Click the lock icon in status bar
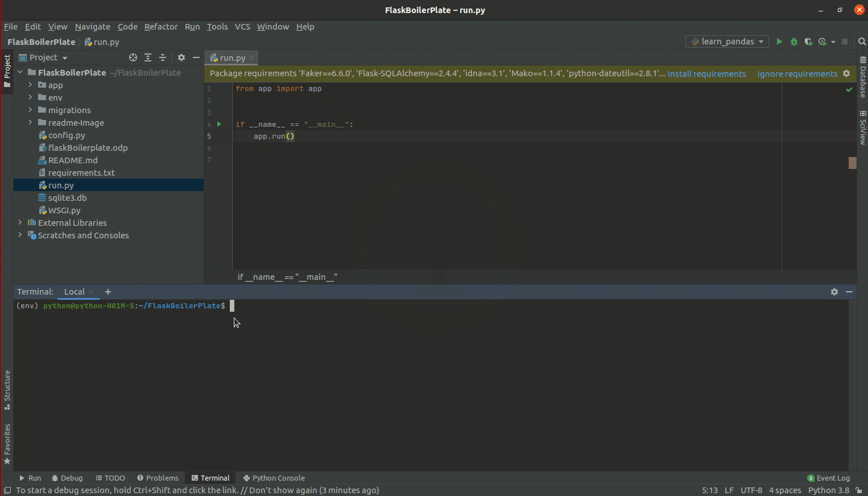 point(859,490)
